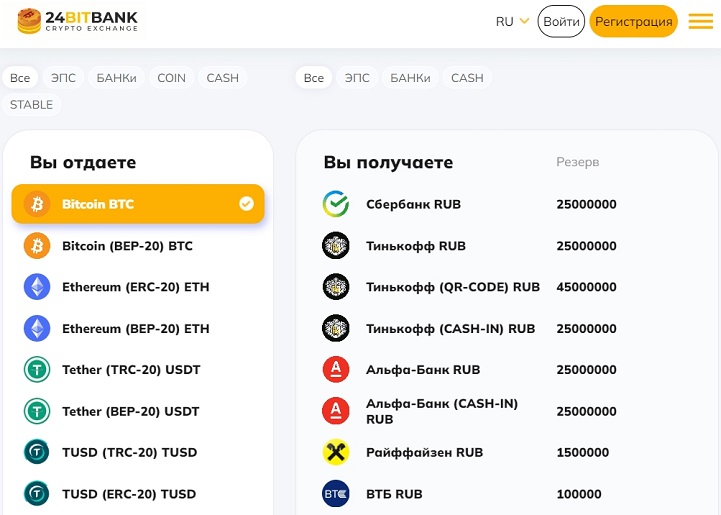
Task: Click the 24BITBANK crypto exchange wordmark
Action: 92,21
